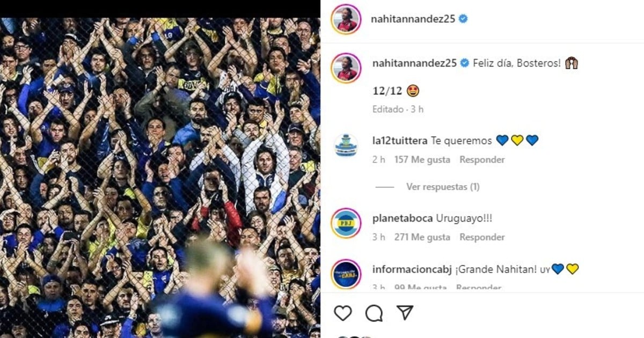Open nahitannandez25 profile picture in the header
Image resolution: width=644 pixels, height=338 pixels.
pyautogui.click(x=346, y=19)
